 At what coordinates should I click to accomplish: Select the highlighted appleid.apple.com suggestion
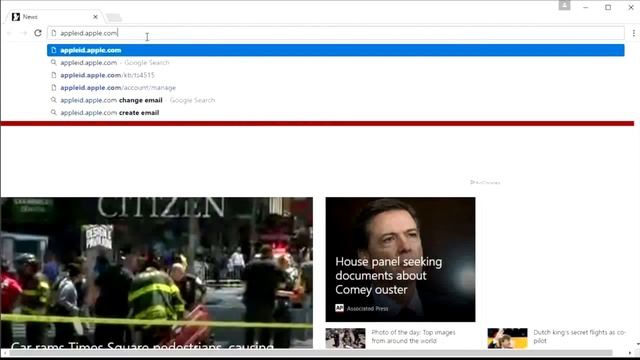coord(336,50)
